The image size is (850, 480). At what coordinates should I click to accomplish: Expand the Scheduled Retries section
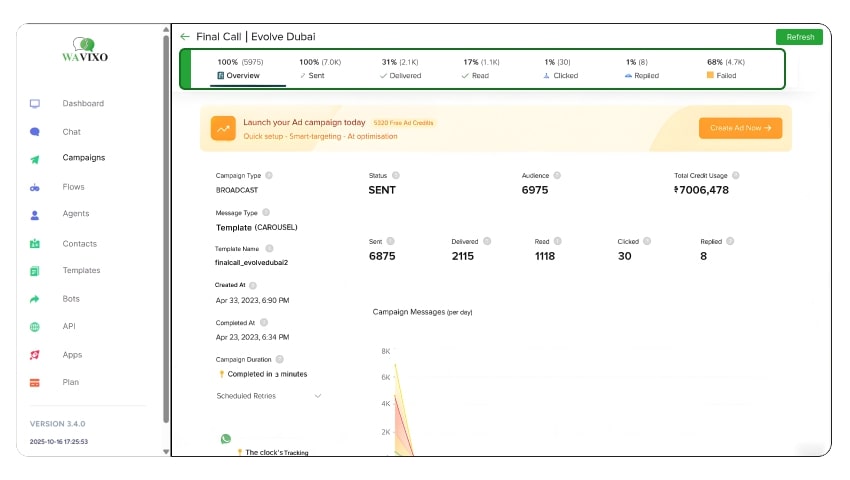click(x=318, y=396)
